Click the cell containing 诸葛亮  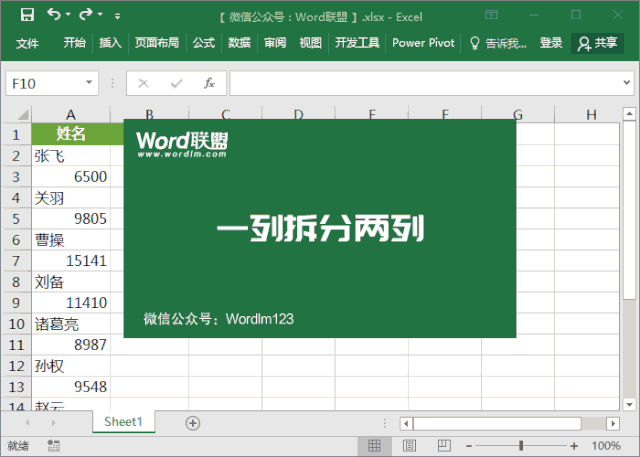(x=71, y=324)
